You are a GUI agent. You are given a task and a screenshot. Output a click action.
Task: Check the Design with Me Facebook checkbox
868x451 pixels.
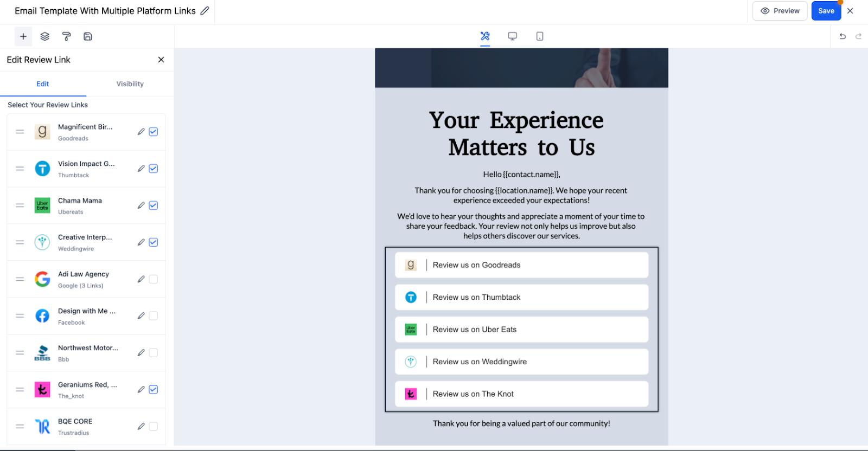click(x=154, y=316)
